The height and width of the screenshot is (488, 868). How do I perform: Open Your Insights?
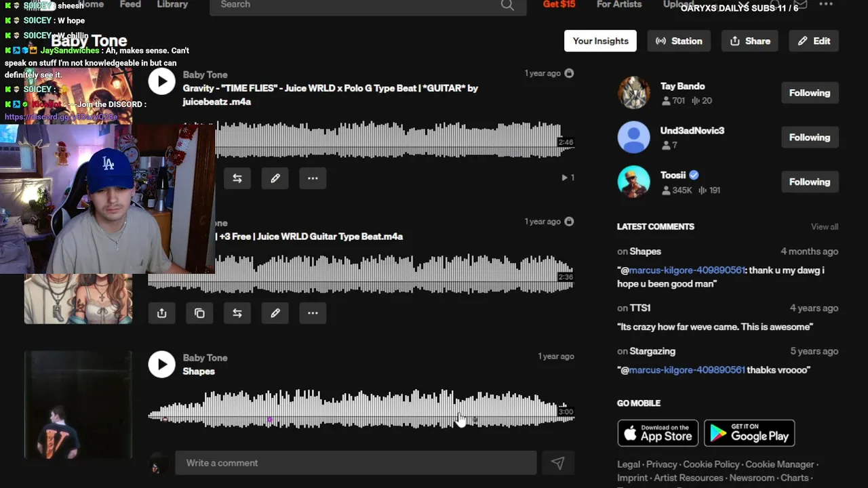coord(600,41)
